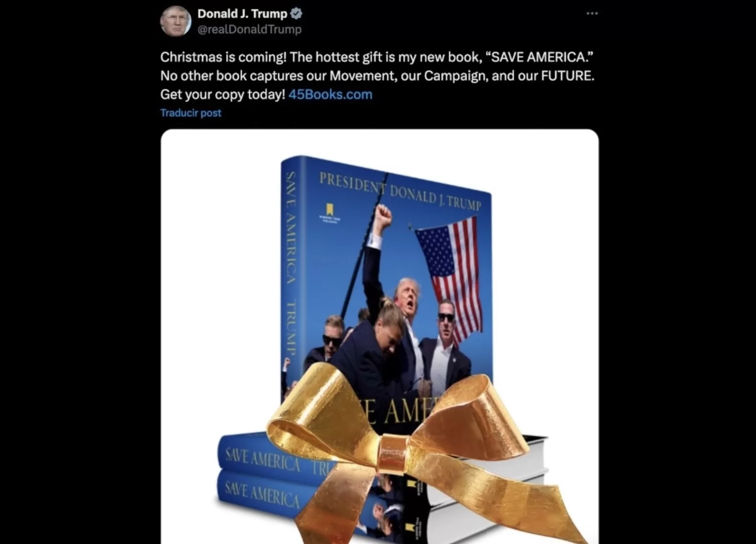Screen dimensions: 756x544
Task: Click the "Christmas is coming!" tweet text
Action: point(223,57)
